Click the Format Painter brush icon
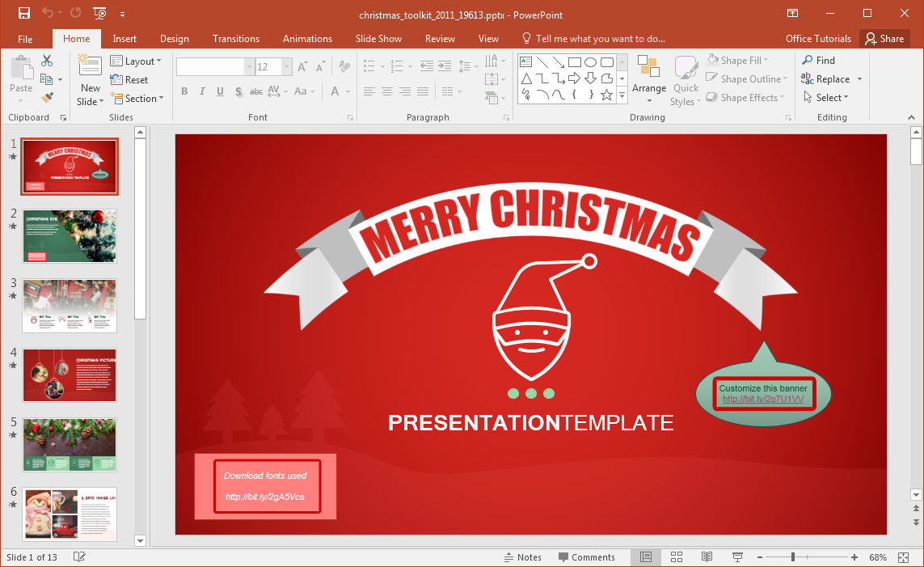 click(x=47, y=97)
